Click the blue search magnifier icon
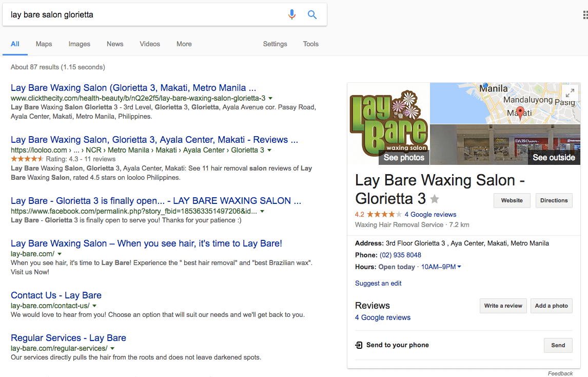 pos(312,15)
